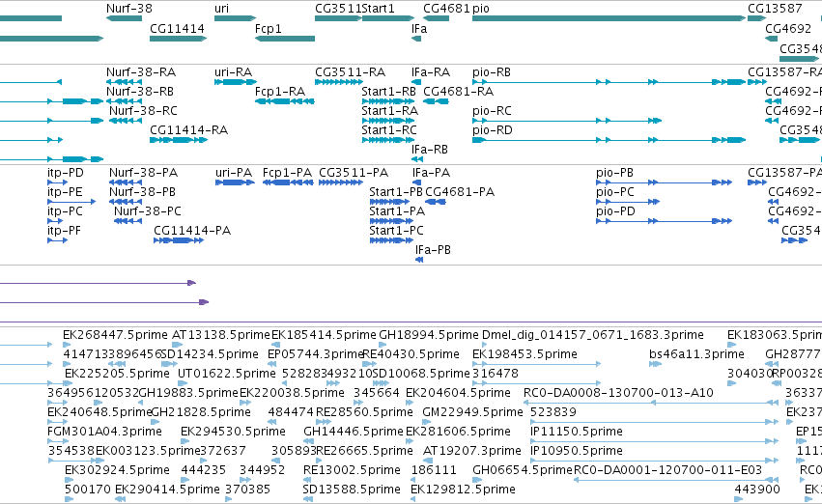Click the Start1-PA protein label

pyautogui.click(x=397, y=211)
